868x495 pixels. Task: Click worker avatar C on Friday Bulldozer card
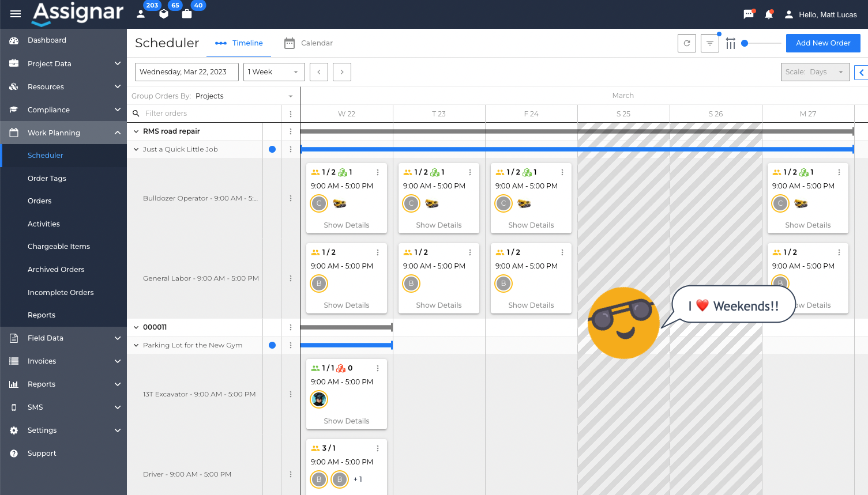tap(503, 203)
